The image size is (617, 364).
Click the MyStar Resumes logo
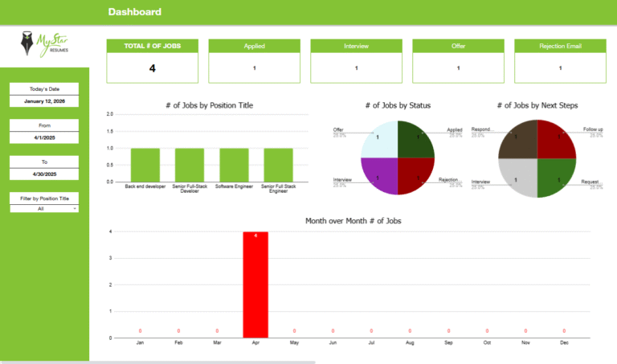tap(44, 46)
